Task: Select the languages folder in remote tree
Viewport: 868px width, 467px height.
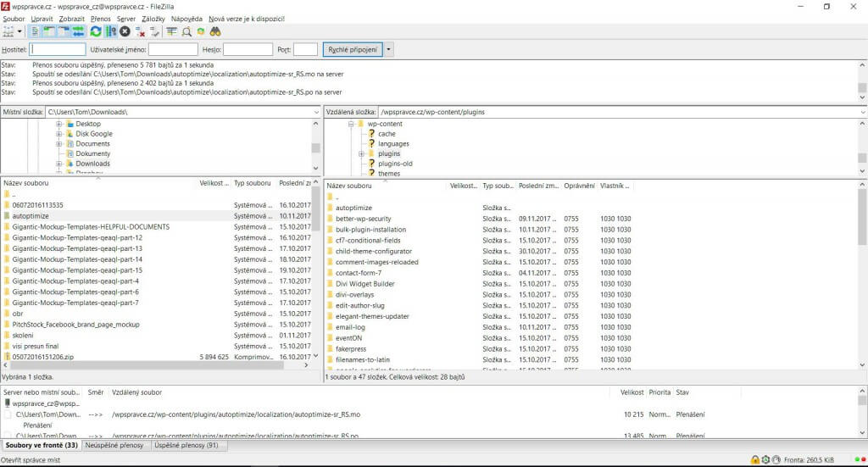Action: [x=393, y=144]
